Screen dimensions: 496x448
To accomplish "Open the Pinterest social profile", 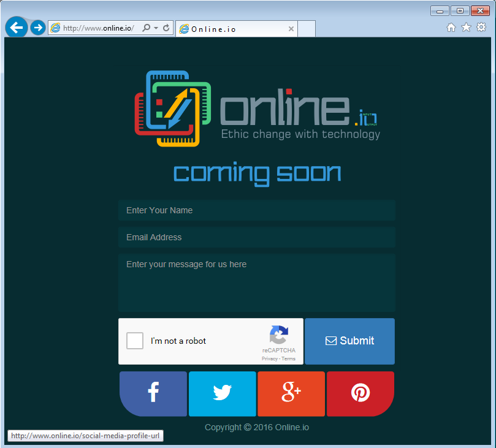I will tap(361, 393).
